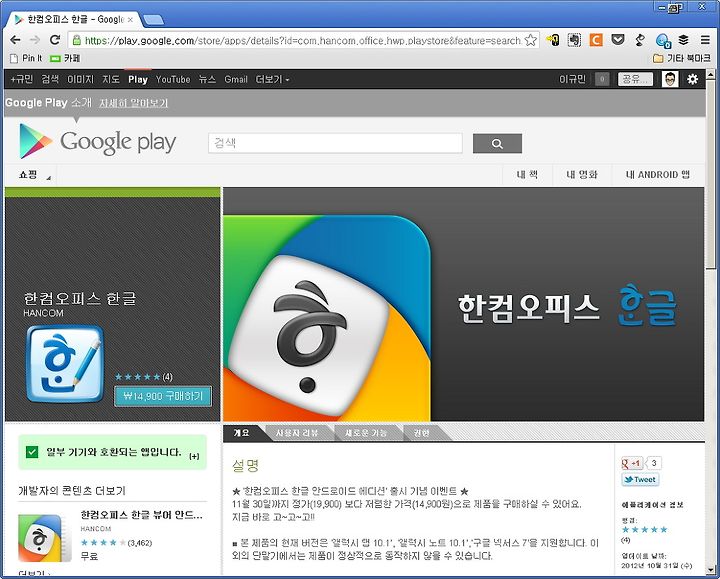Open the Chrome hamburger menu

(705, 40)
